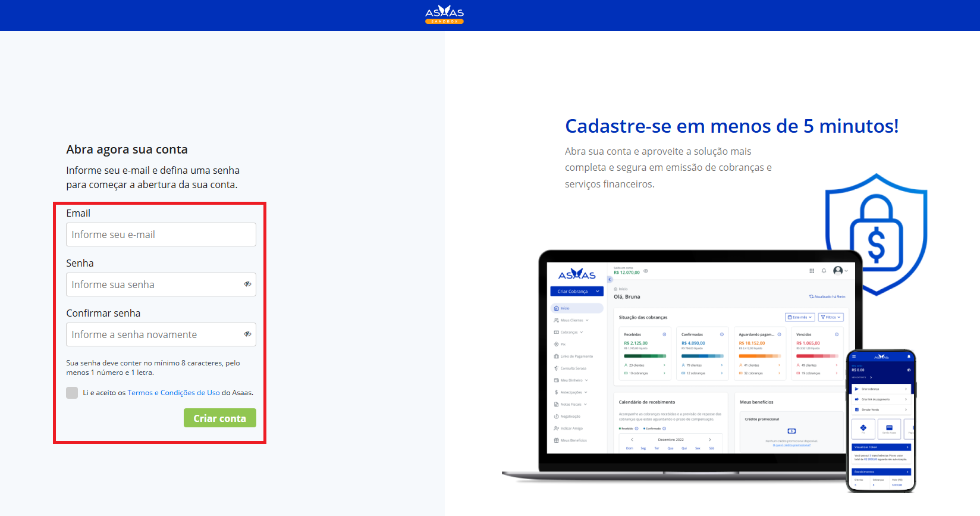Click balance eye icon beside R$ 12.070,00
The height and width of the screenshot is (516, 980).
646,271
